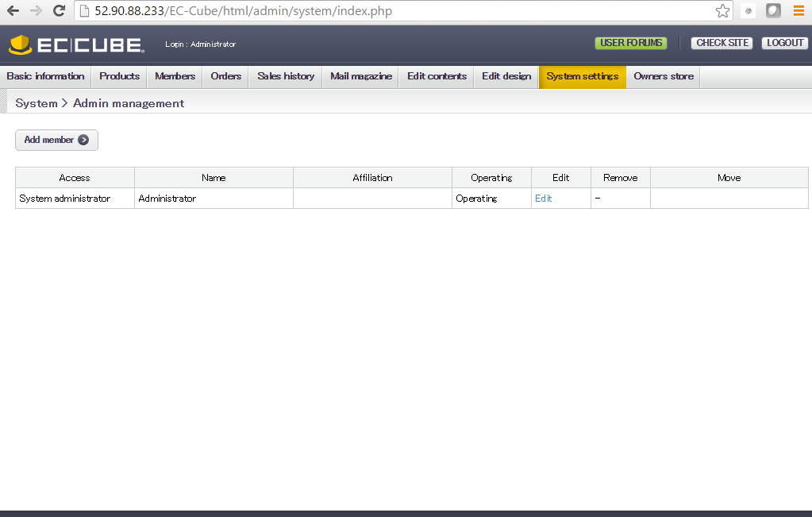Log out using the LOGOUT button
The height and width of the screenshot is (517, 812).
[x=784, y=43]
